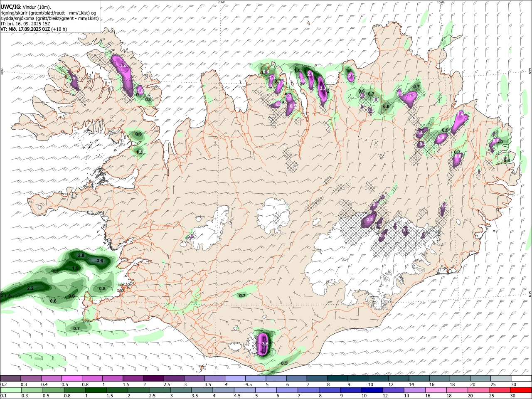532x399 pixels.
Task: Pick the darkest purple swatch between 2 and 2.5
Action: pos(153,378)
